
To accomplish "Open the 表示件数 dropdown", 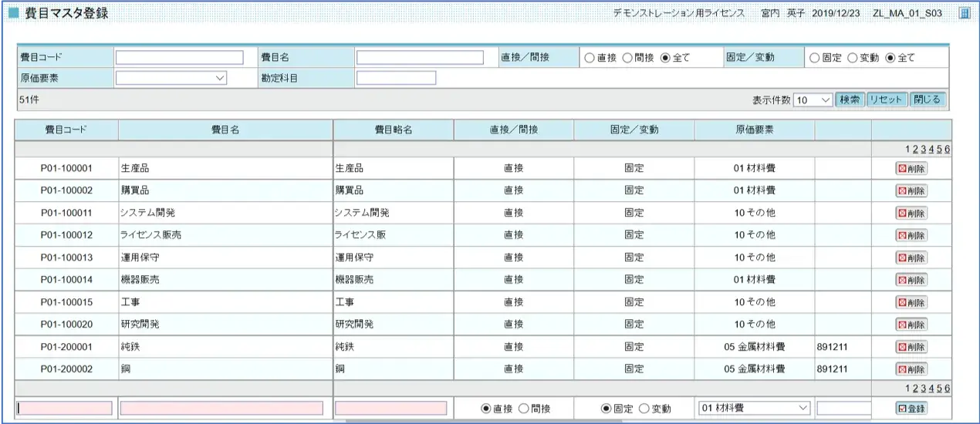I will tap(813, 100).
